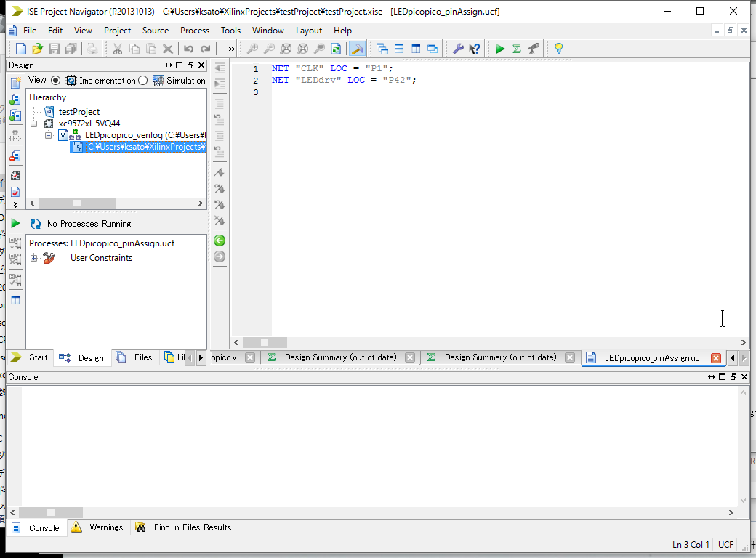Click the User Constraints process item
756x558 pixels.
[101, 258]
